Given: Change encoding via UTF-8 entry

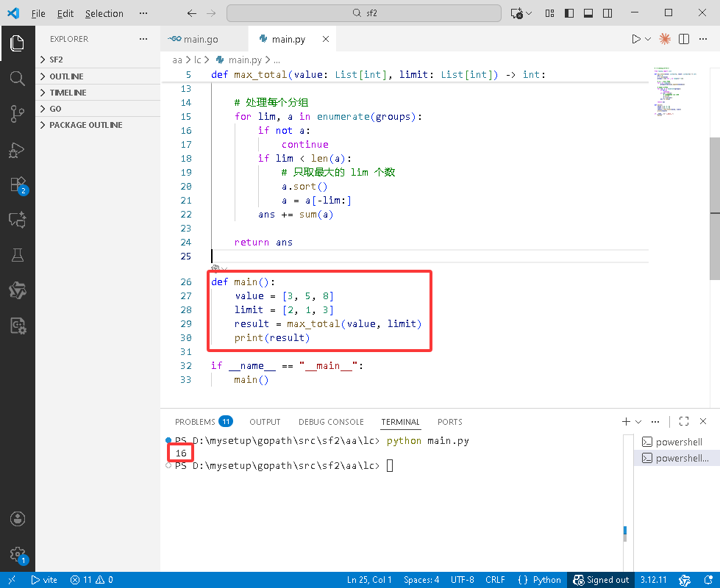Looking at the screenshot, I should coord(462,580).
